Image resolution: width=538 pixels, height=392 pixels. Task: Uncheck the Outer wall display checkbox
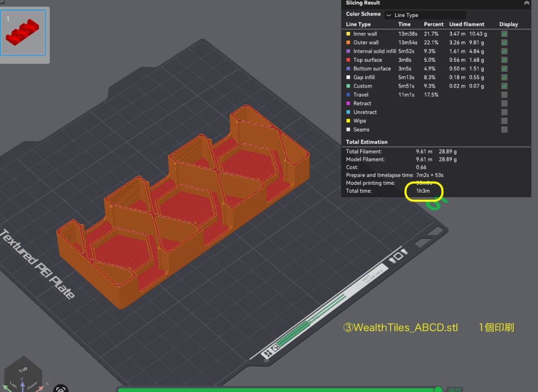(504, 43)
